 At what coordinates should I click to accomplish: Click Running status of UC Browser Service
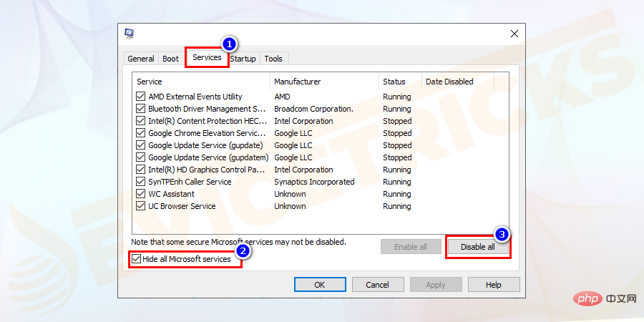tap(396, 206)
